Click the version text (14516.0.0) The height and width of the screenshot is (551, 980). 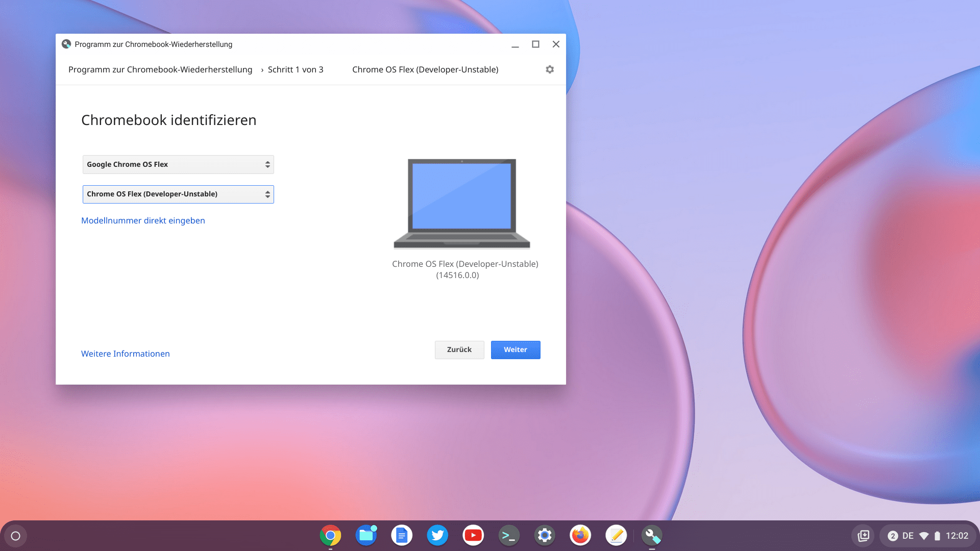coord(457,275)
